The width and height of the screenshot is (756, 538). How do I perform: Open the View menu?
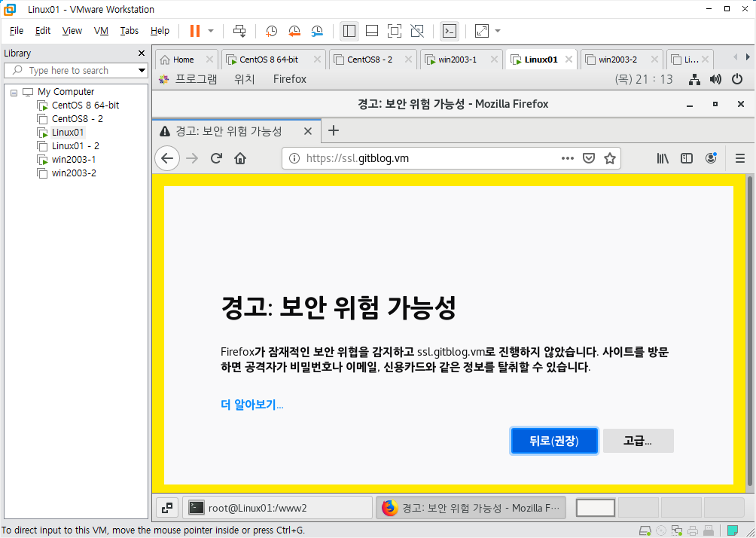[72, 31]
